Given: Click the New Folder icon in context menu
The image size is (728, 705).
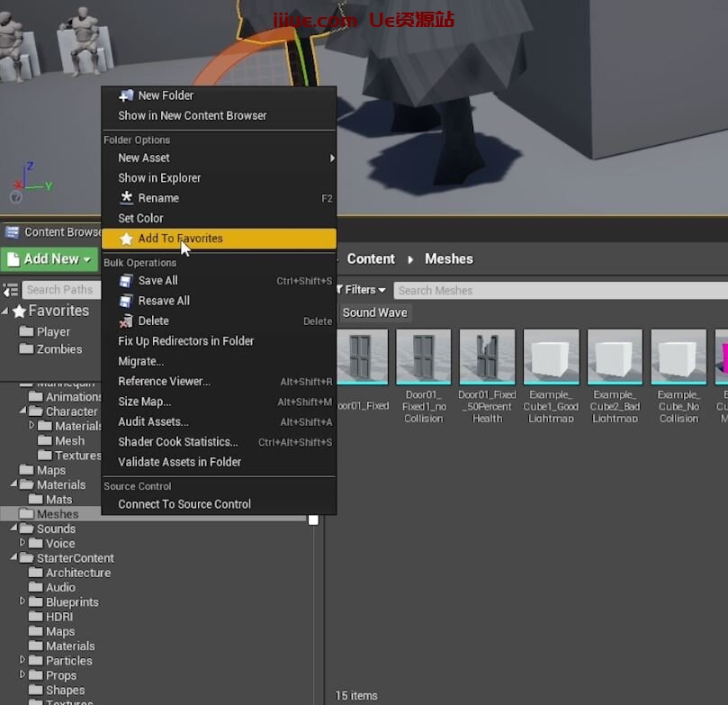Looking at the screenshot, I should (x=126, y=95).
